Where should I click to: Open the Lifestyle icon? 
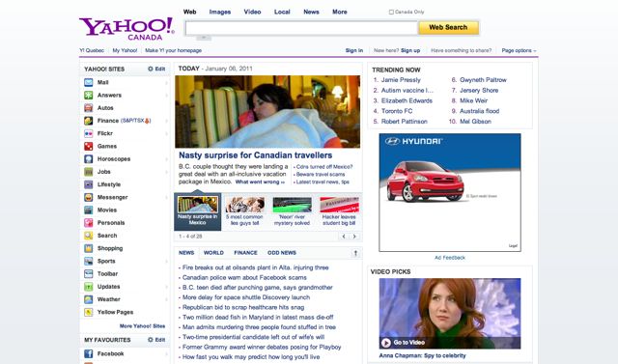(88, 184)
